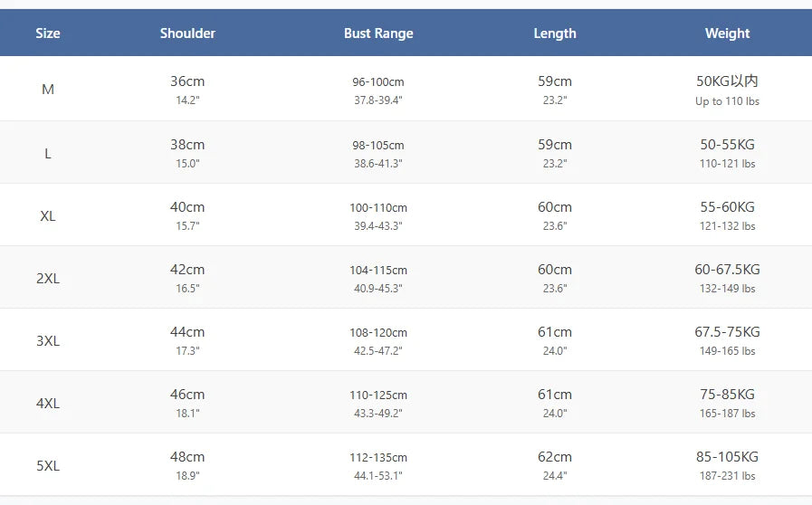Click the 55-60KG weight cell
Viewport: 812px width, 505px height.
(x=727, y=207)
